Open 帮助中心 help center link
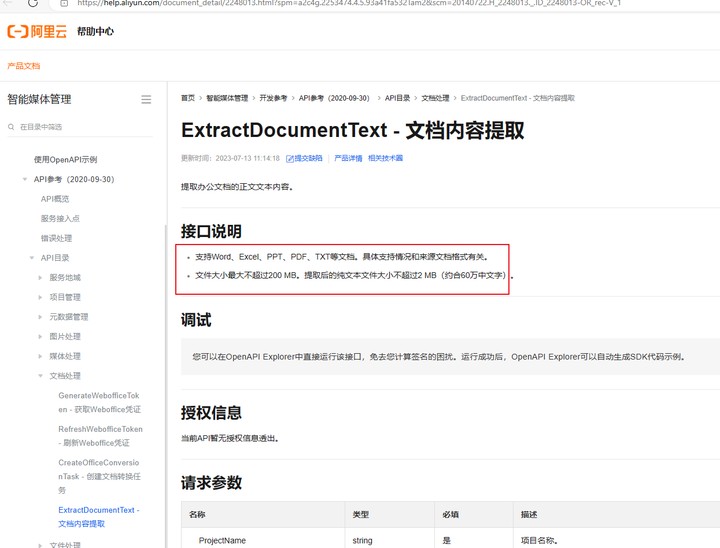Viewport: 720px width, 548px height. click(95, 31)
